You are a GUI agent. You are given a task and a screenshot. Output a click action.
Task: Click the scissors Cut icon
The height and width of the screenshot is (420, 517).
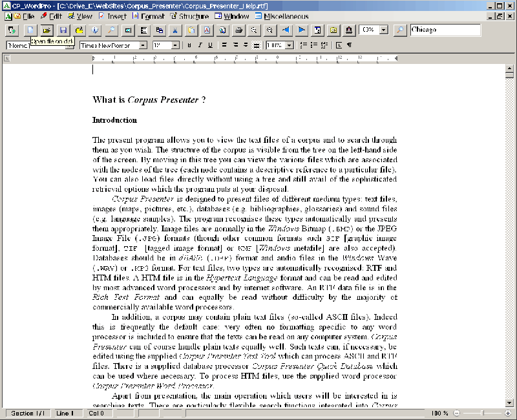click(174, 30)
